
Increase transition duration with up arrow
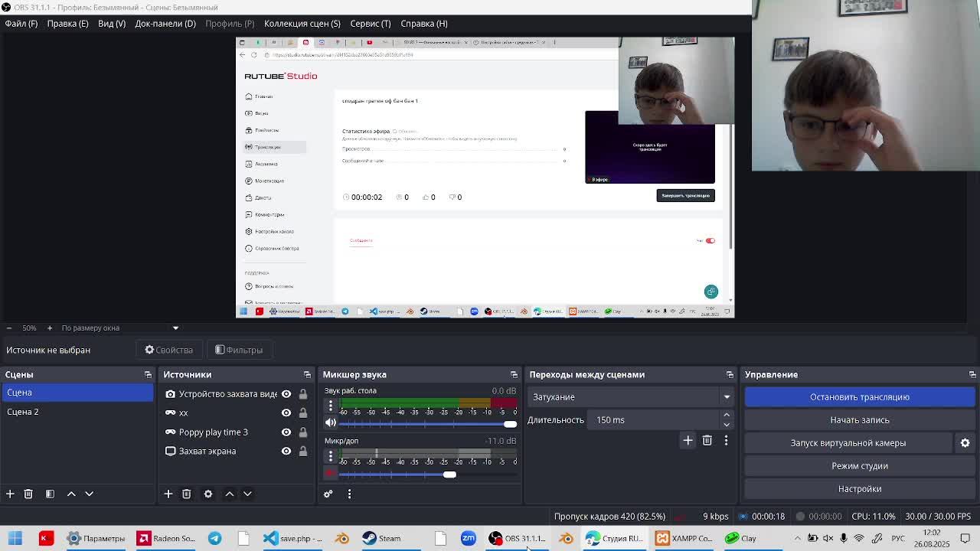coord(727,416)
